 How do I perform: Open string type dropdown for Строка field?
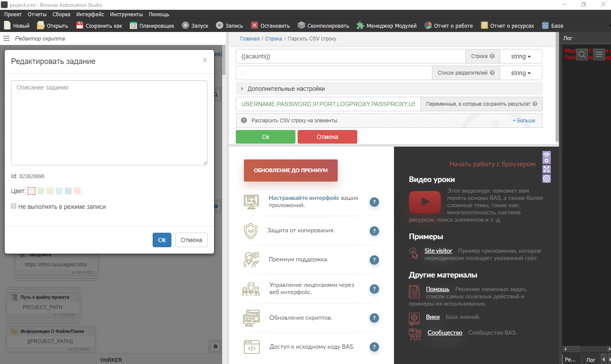coord(521,56)
